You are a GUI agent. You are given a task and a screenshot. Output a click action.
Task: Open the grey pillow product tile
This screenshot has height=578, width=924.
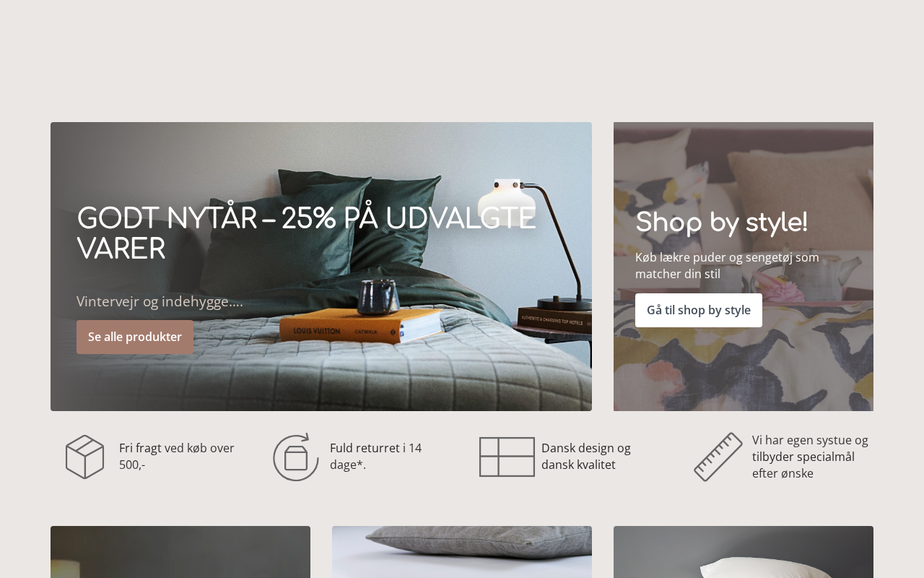pyautogui.click(x=462, y=552)
